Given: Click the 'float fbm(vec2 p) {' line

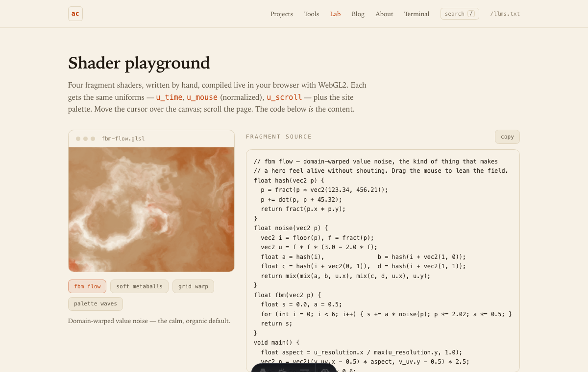Looking at the screenshot, I should point(287,295).
